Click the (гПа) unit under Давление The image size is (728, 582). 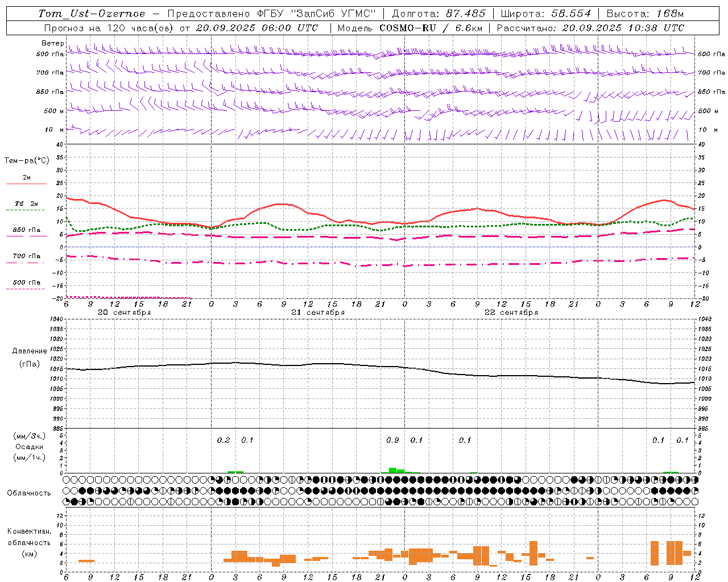point(30,364)
